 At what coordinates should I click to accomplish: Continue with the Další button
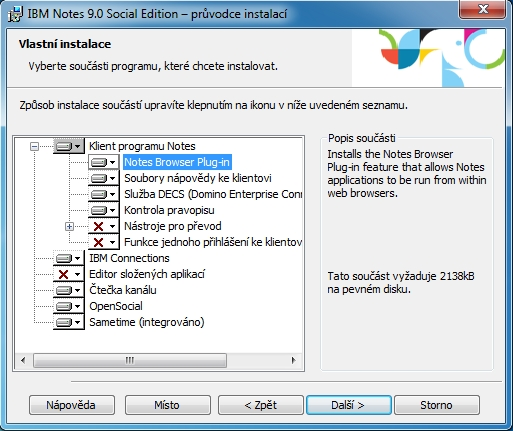click(x=349, y=405)
